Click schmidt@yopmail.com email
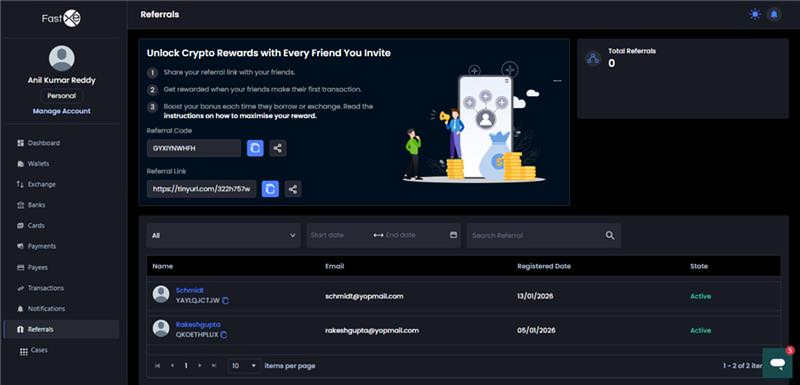This screenshot has width=800, height=385. point(364,296)
